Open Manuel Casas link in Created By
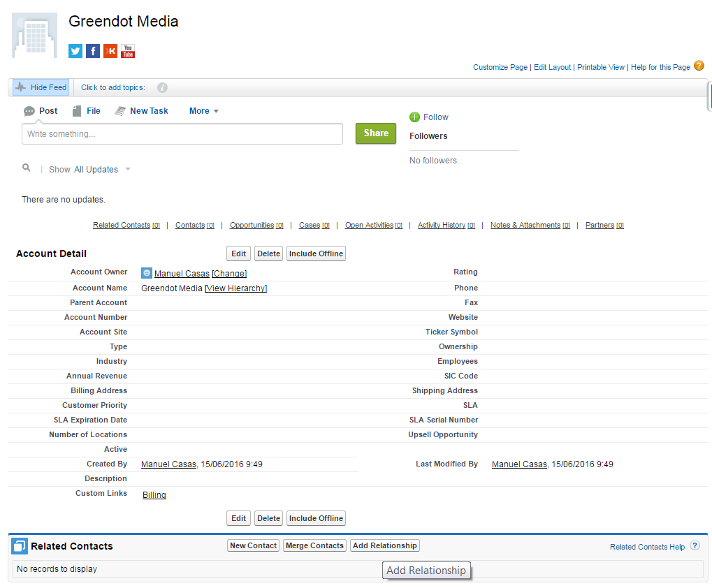Image resolution: width=712 pixels, height=588 pixels. [x=168, y=464]
